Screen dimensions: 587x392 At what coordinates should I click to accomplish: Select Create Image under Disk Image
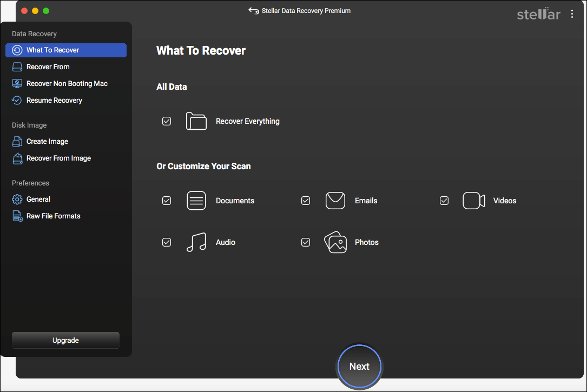[47, 141]
